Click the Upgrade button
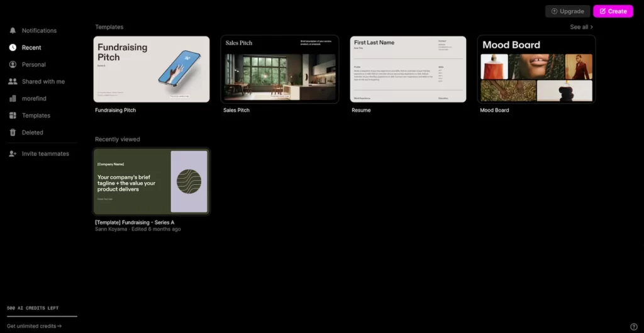Image resolution: width=644 pixels, height=333 pixels. pos(568,11)
